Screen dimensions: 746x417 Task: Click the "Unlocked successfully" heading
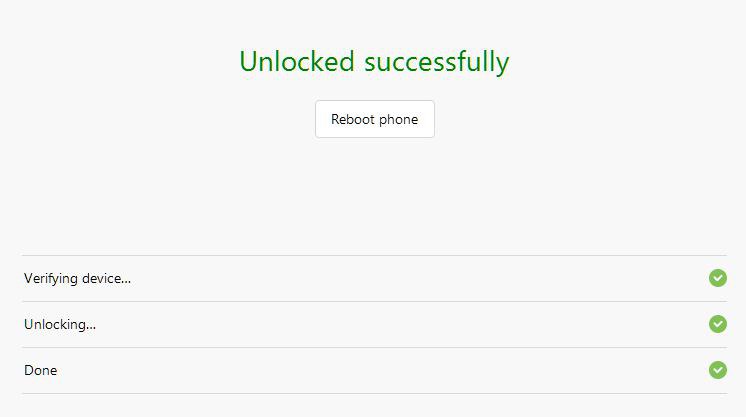374,62
